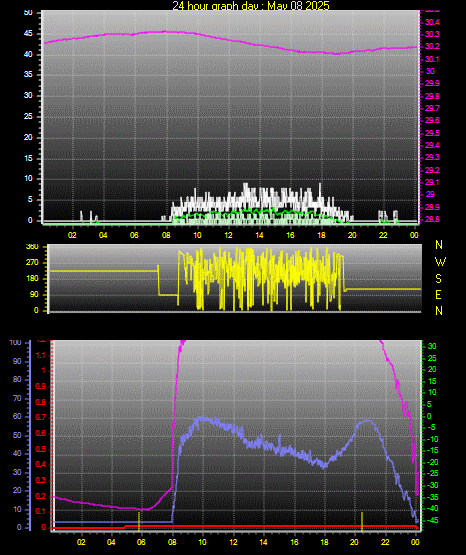
Task: Click hour label "12" under the bottom graph
Action: [233, 542]
